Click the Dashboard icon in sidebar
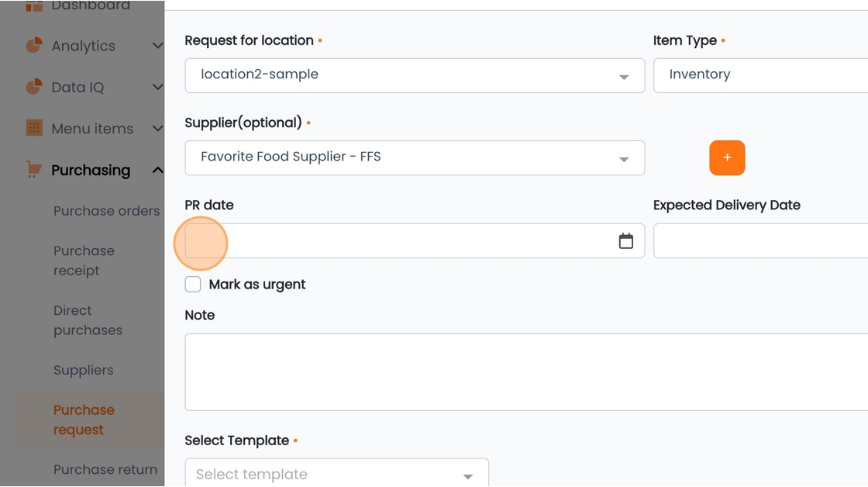The width and height of the screenshot is (868, 487). 34,5
